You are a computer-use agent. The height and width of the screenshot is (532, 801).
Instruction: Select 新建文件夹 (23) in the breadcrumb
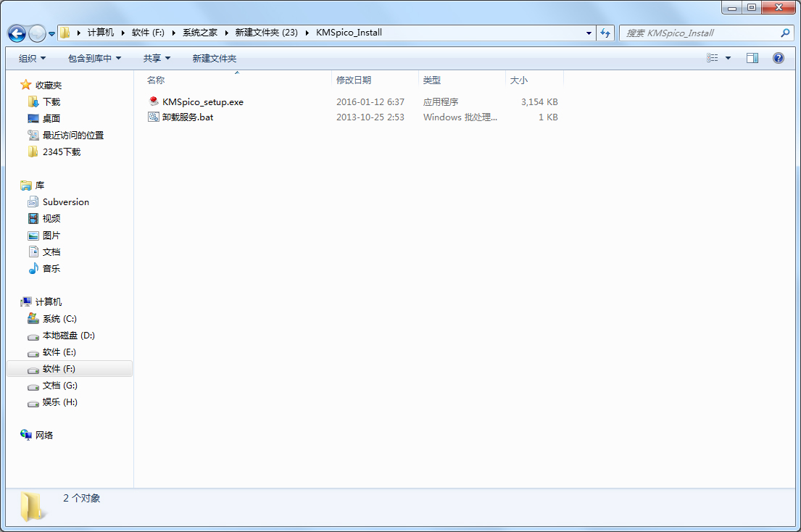coord(266,33)
